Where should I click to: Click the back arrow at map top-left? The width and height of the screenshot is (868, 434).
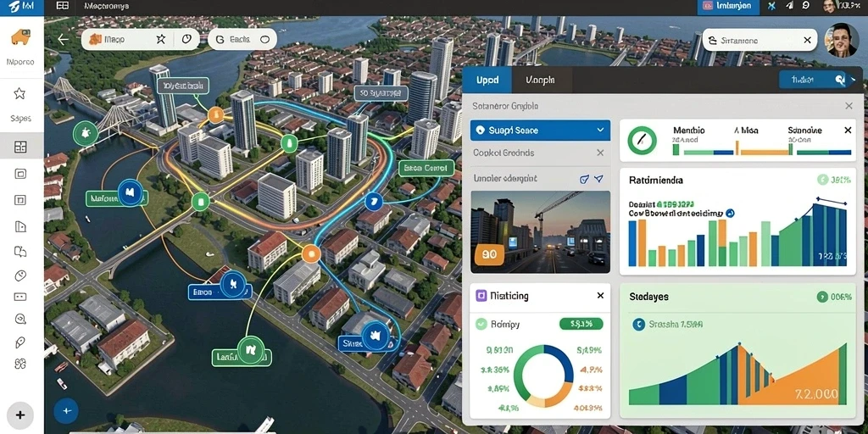coord(63,39)
